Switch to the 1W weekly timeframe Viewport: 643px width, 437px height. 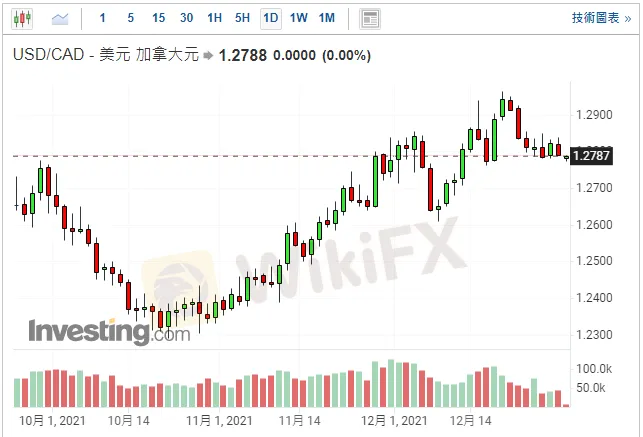(x=298, y=18)
